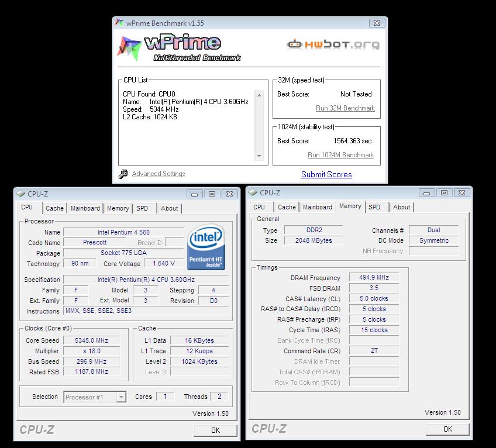Click the Channels # Dual field
Viewport: 496px width, 448px height.
(x=433, y=230)
